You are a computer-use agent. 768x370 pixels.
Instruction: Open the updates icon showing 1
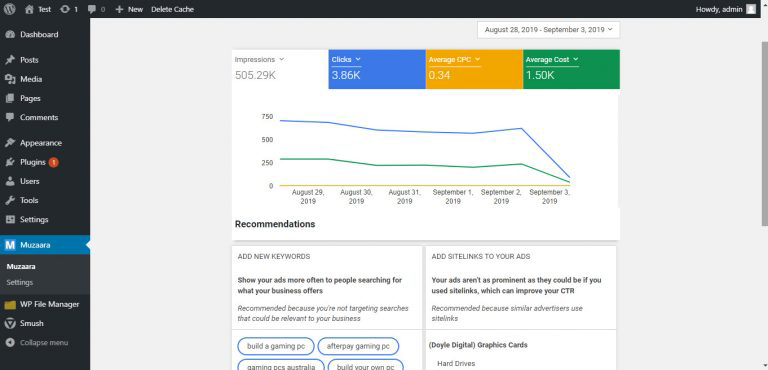tap(65, 9)
